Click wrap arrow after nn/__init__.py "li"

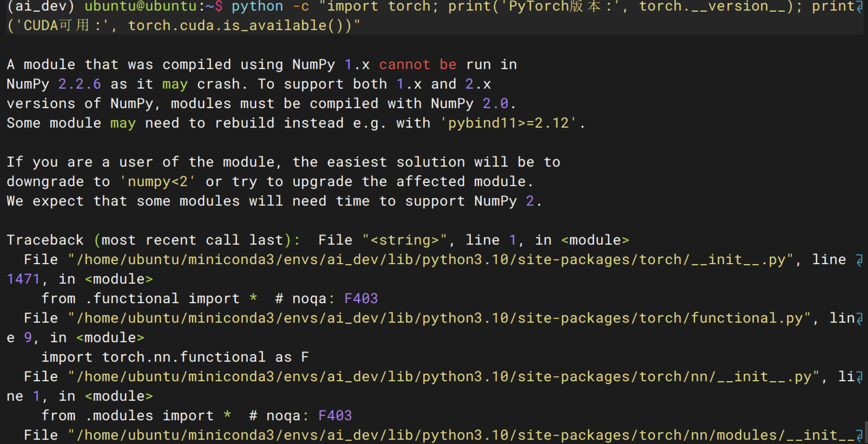pyautogui.click(x=860, y=377)
